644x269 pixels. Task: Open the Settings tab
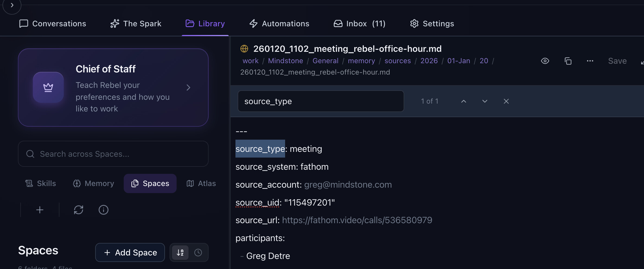click(x=432, y=24)
